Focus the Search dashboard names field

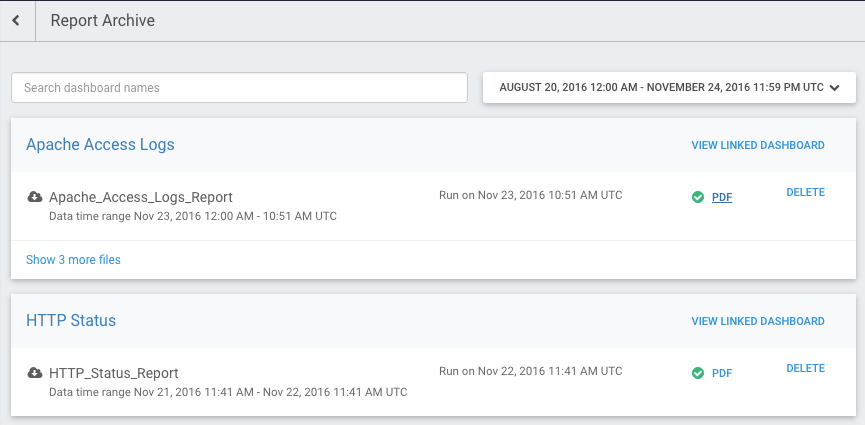[239, 87]
